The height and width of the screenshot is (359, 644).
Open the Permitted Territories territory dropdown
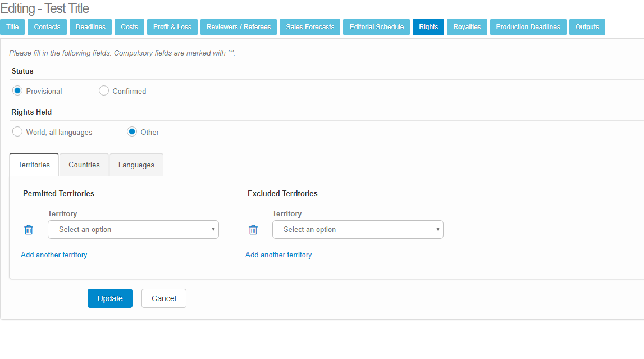point(133,230)
